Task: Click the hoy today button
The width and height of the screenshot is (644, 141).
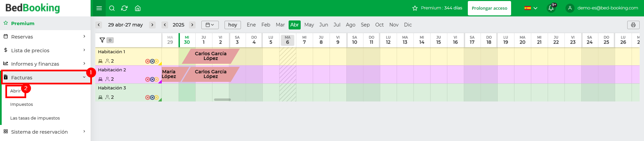Action: click(233, 25)
